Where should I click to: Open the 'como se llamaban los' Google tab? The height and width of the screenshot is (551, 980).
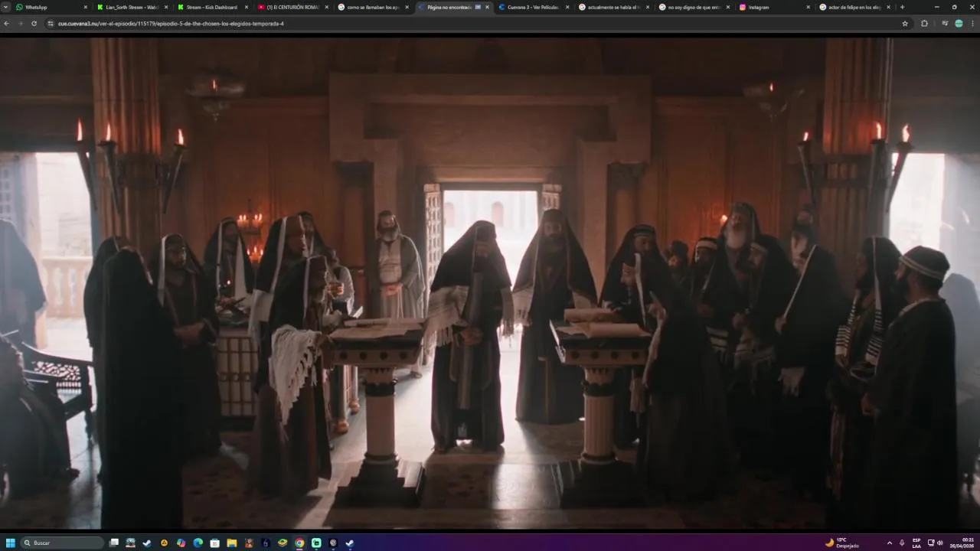[x=374, y=7]
